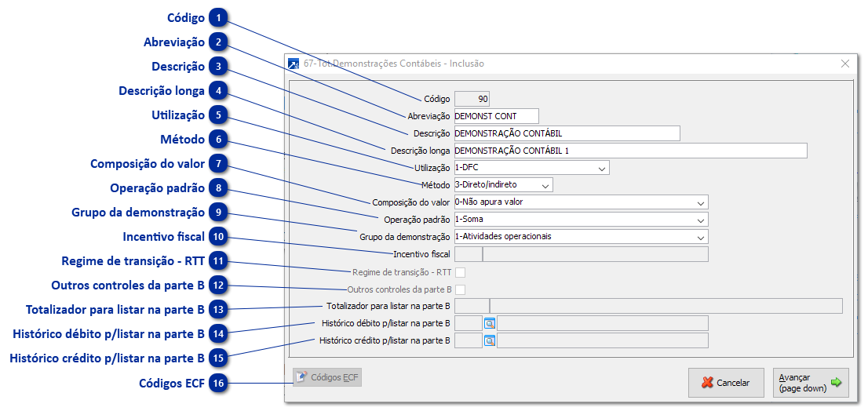Click Avançar (page down) button
Image resolution: width=868 pixels, height=411 pixels.
click(811, 383)
